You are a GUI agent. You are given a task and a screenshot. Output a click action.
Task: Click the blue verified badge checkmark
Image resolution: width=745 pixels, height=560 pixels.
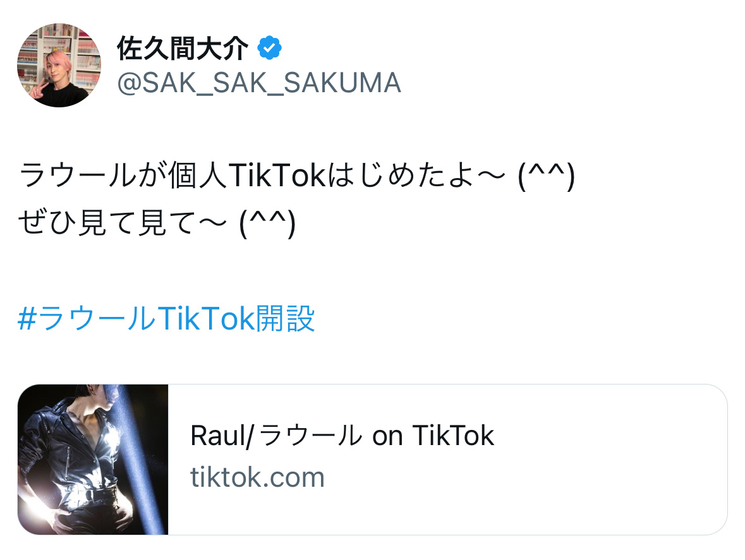[269, 48]
